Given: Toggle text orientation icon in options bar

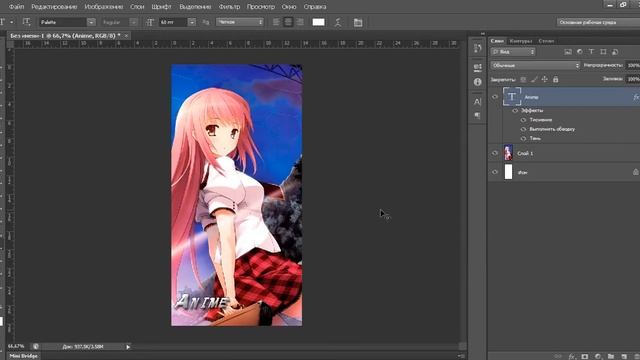Looking at the screenshot, I should pos(27,22).
